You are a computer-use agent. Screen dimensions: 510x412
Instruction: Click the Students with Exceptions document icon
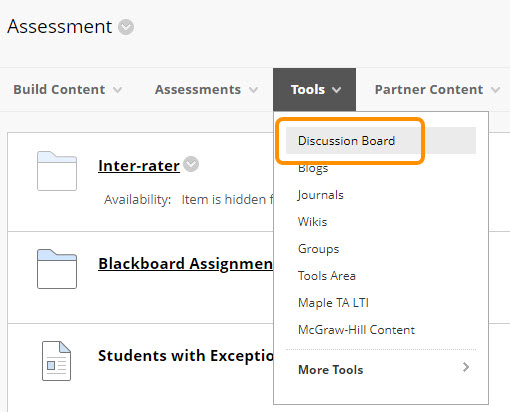coord(56,361)
